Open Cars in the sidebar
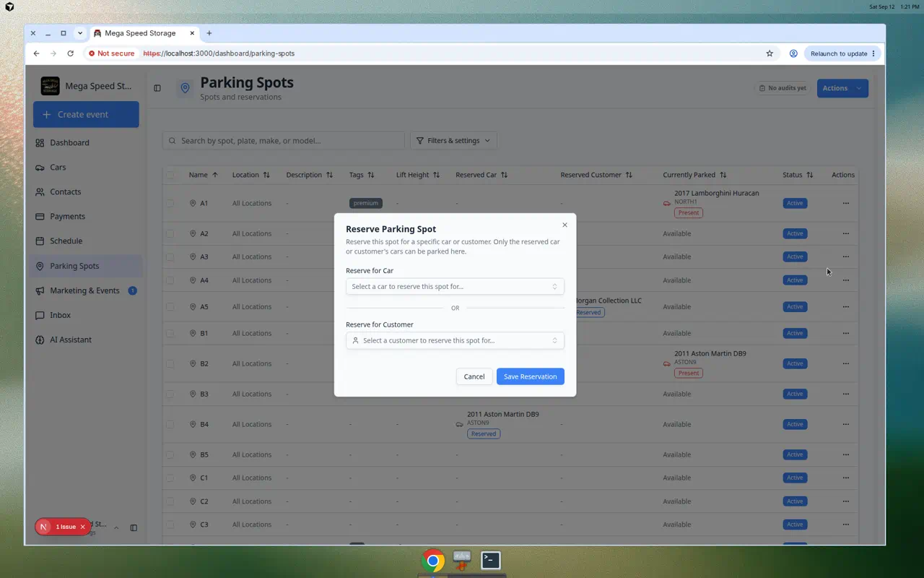Viewport: 924px width, 578px height. click(86, 168)
